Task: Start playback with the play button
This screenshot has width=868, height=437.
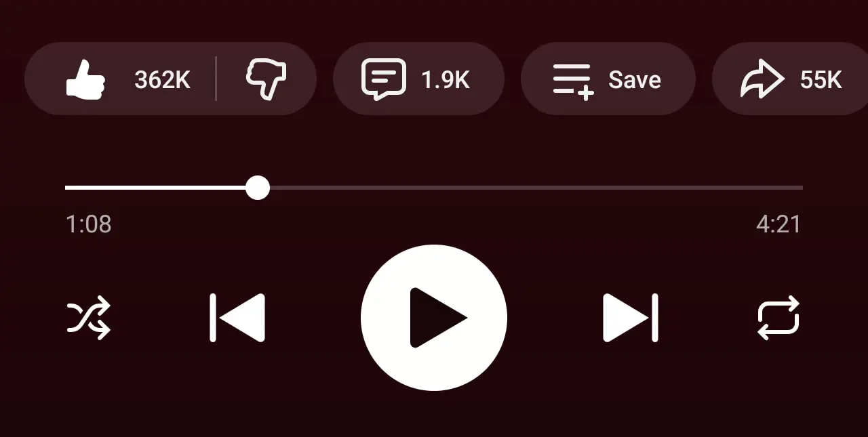Action: pyautogui.click(x=434, y=317)
